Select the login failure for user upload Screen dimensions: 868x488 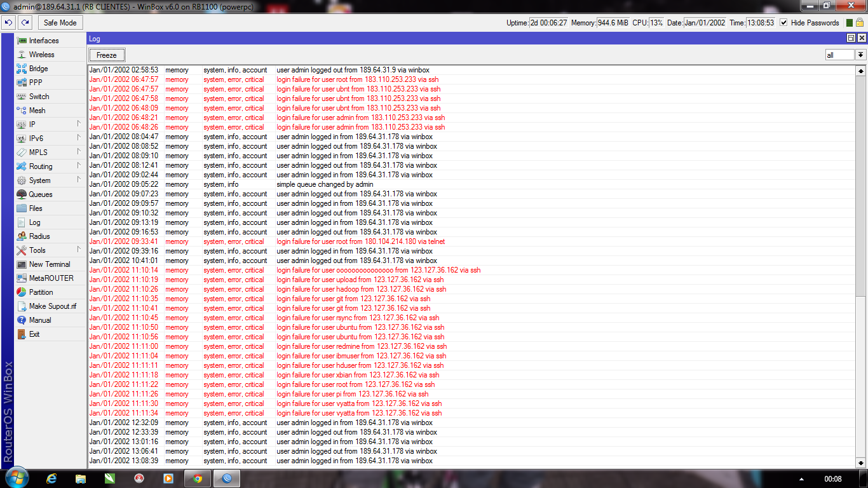click(471, 280)
